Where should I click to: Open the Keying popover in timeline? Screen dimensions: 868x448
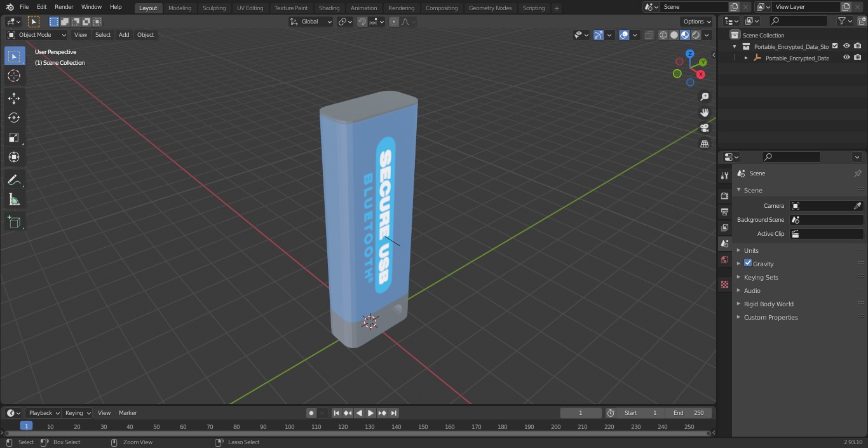click(x=78, y=413)
